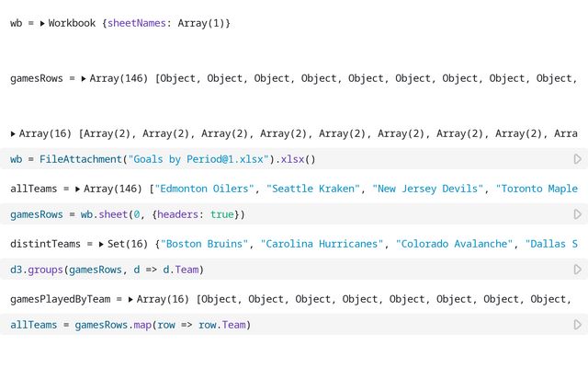Image resolution: width=588 pixels, height=368 pixels.
Task: Run the d3.groups cell
Action: tap(577, 270)
